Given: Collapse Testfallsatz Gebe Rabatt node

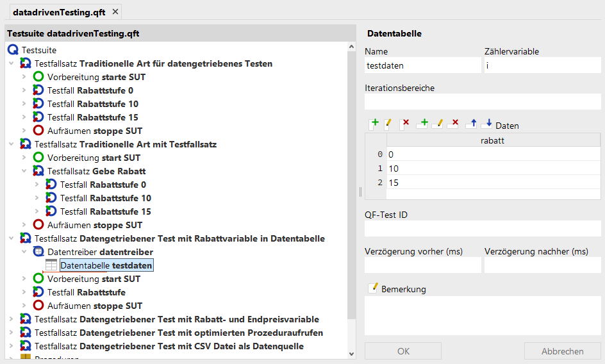Looking at the screenshot, I should pyautogui.click(x=24, y=170).
